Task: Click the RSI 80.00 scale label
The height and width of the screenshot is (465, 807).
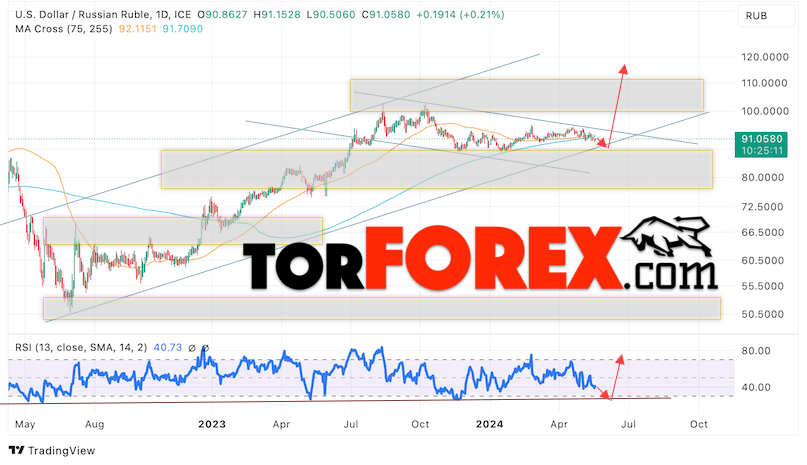Action: coord(756,351)
